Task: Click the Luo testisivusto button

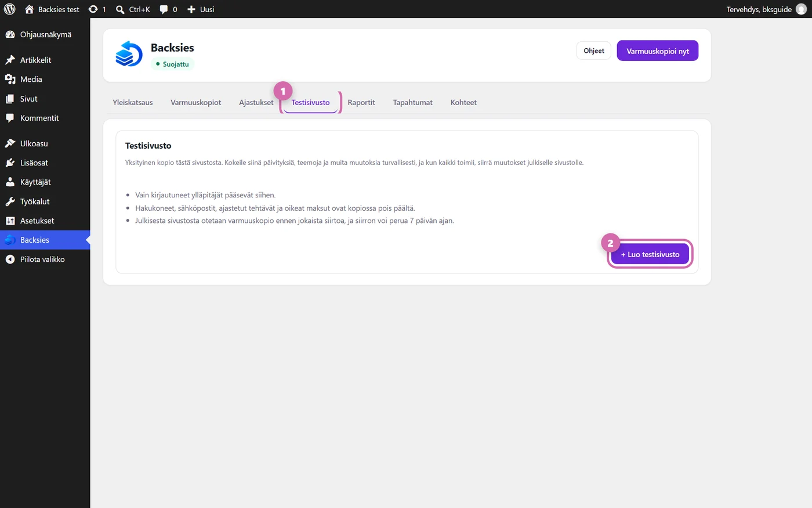Action: [650, 254]
